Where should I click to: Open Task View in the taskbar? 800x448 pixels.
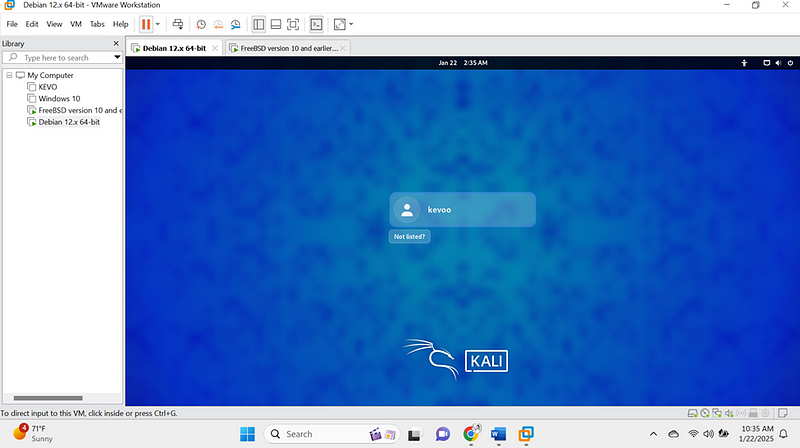[414, 435]
